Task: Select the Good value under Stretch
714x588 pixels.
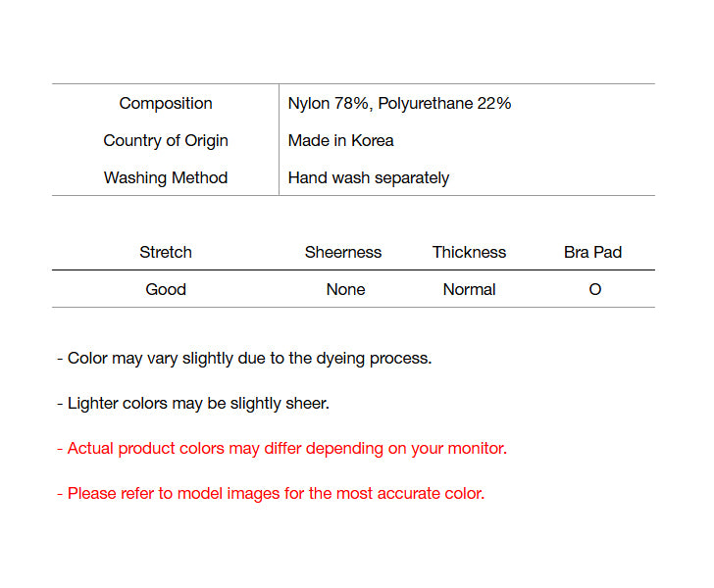Action: 166,289
